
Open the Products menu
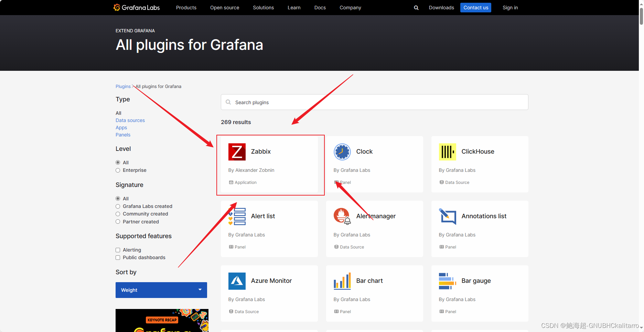(186, 8)
